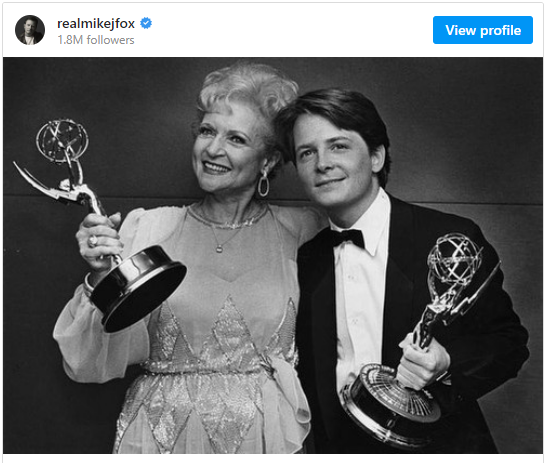Click the black bow tie in photo
The height and width of the screenshot is (463, 555).
tap(348, 239)
